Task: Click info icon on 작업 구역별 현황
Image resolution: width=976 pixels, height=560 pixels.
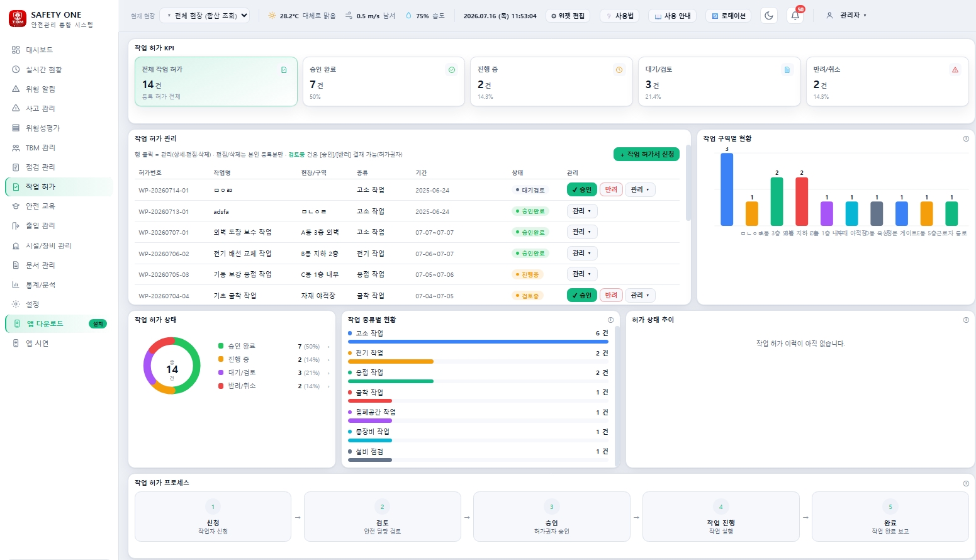Action: [x=966, y=139]
